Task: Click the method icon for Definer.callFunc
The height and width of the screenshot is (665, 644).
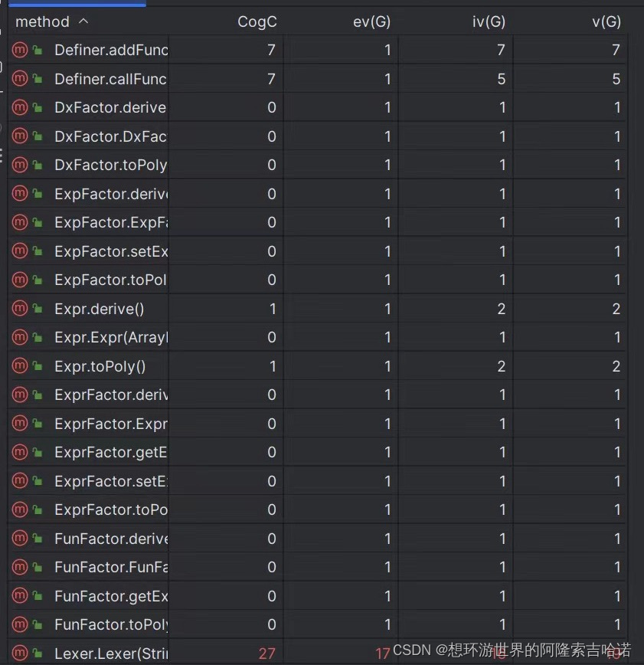Action: 19,79
